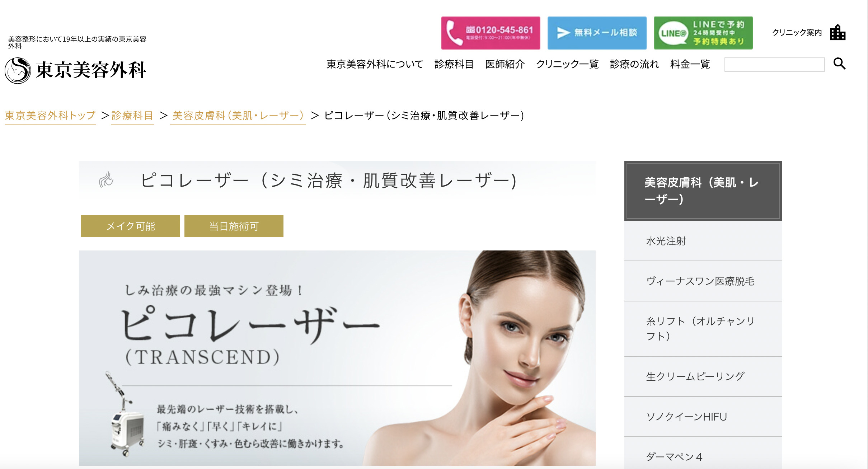Open 東京美容外科について menu
The height and width of the screenshot is (469, 868).
[375, 64]
